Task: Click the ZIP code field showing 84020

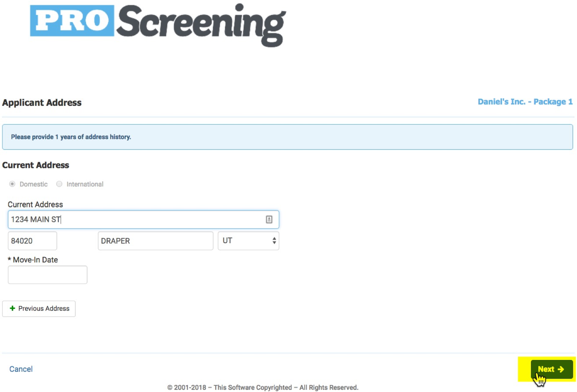Action: (32, 241)
